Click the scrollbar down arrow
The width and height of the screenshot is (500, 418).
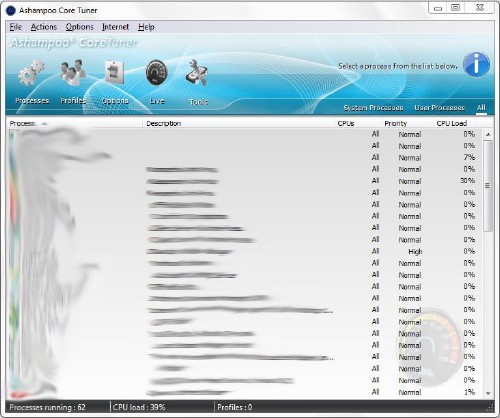[488, 393]
